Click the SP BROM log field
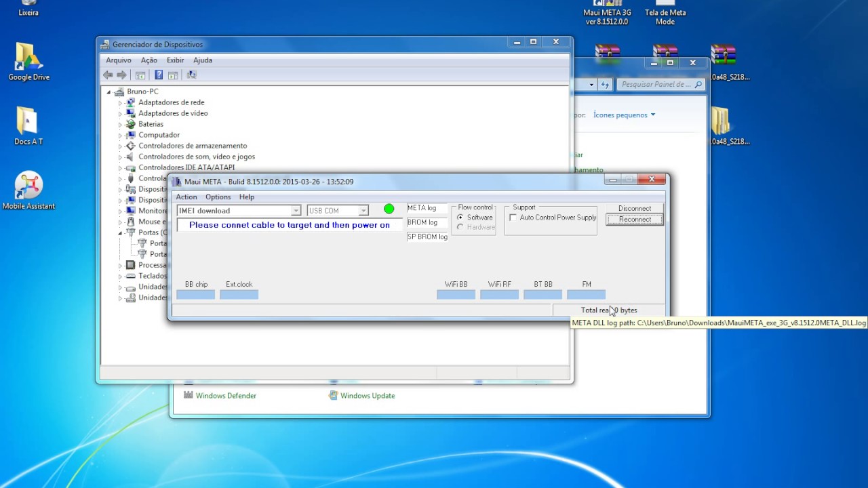Image resolution: width=868 pixels, height=488 pixels. [x=427, y=237]
